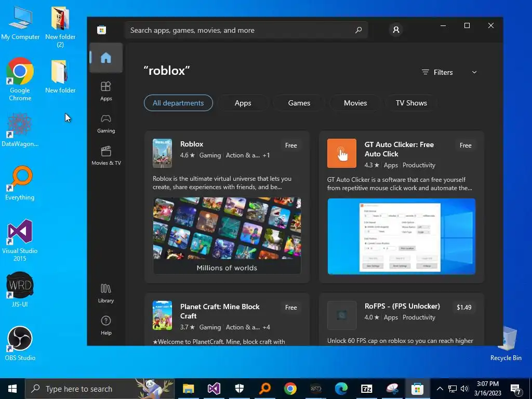
Task: Open the network icon in system tray
Action: click(x=453, y=389)
